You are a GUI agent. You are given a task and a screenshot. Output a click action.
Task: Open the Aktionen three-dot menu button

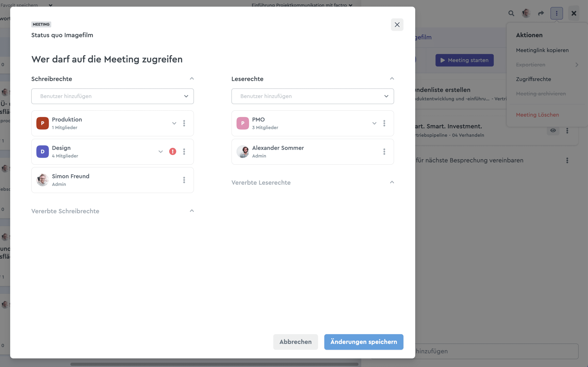[557, 13]
